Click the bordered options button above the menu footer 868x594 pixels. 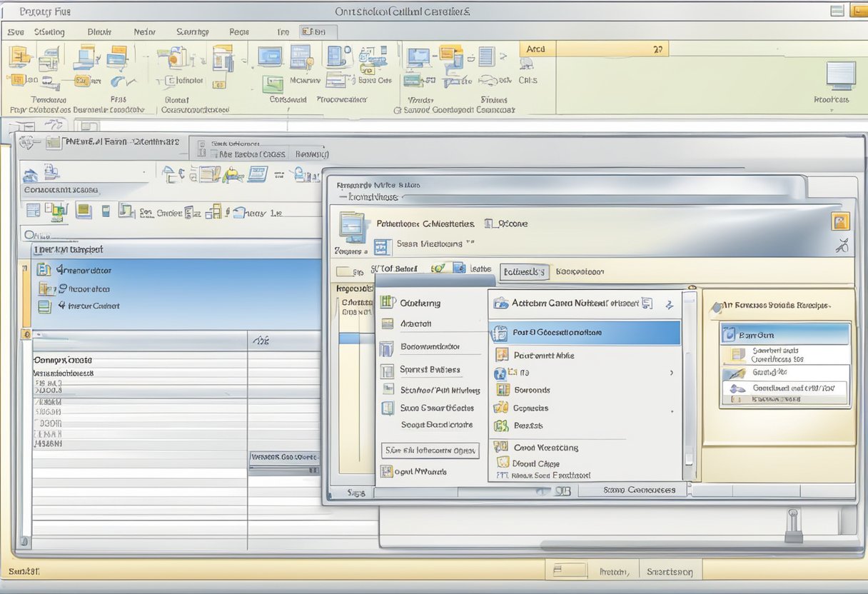tap(432, 450)
